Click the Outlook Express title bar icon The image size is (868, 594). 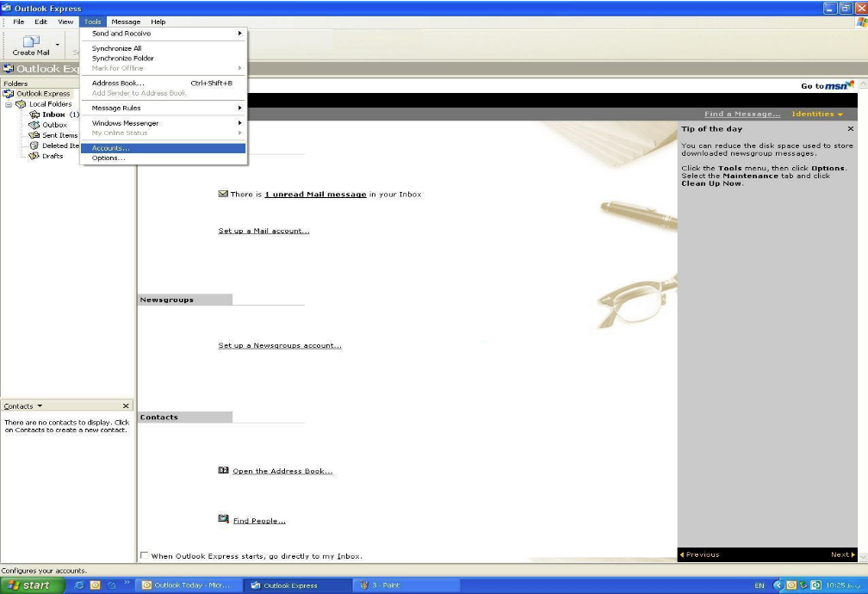[x=7, y=8]
